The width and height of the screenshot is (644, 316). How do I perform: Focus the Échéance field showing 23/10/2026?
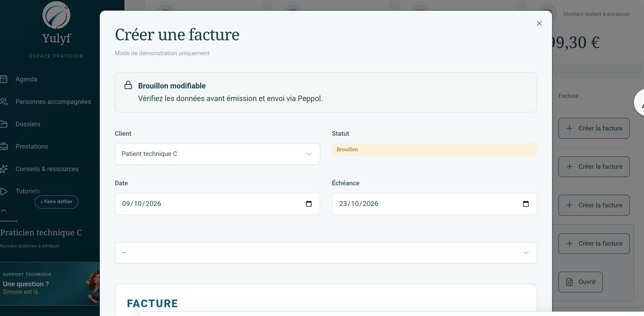point(434,204)
